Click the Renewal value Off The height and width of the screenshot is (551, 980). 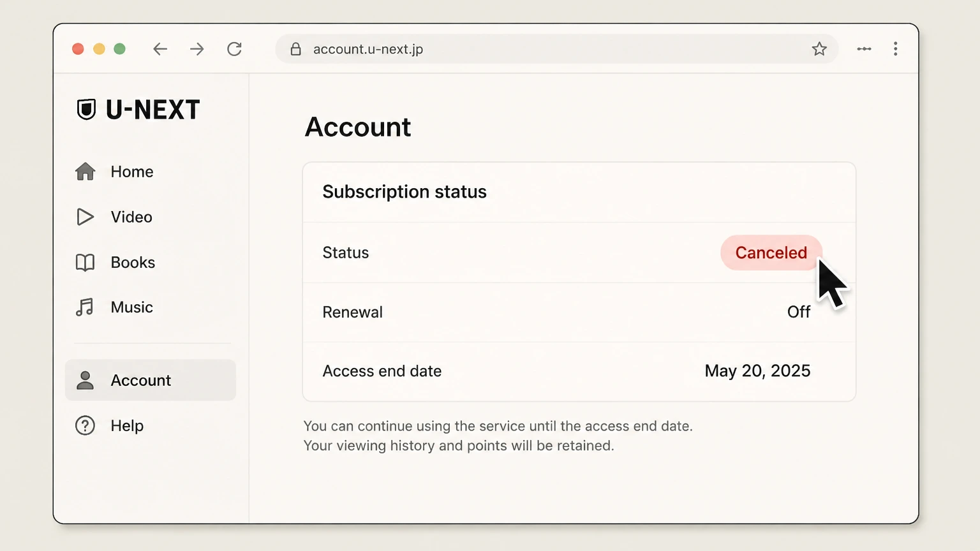[799, 312]
